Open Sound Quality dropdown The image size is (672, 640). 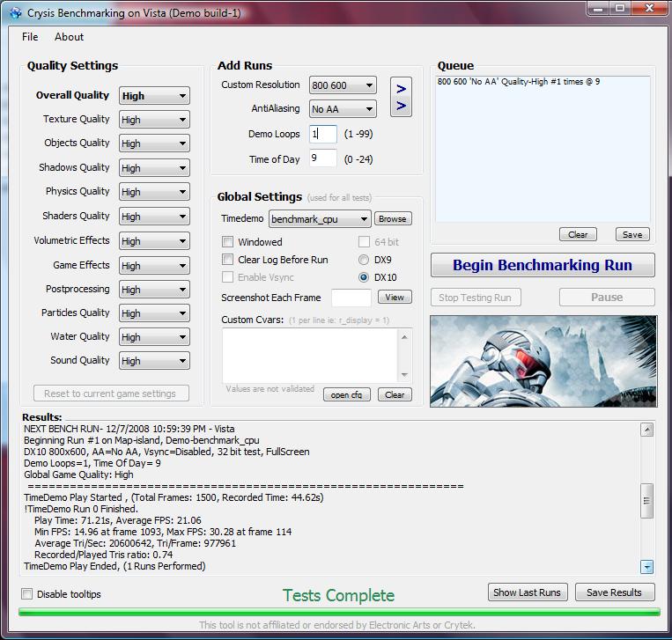click(x=154, y=361)
